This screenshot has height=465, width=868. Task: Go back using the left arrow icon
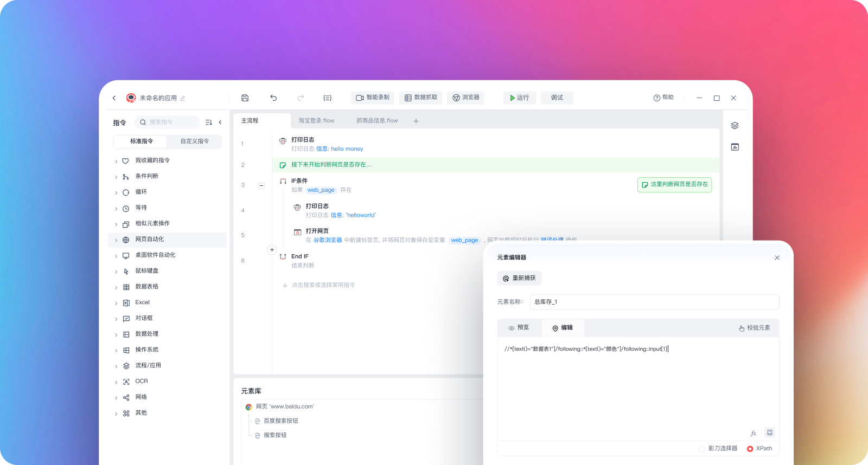tap(114, 98)
